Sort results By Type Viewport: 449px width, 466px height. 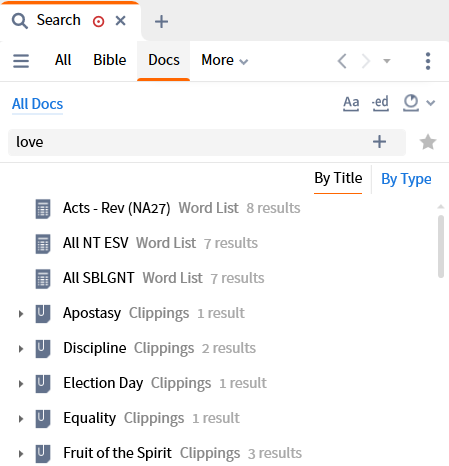click(406, 179)
